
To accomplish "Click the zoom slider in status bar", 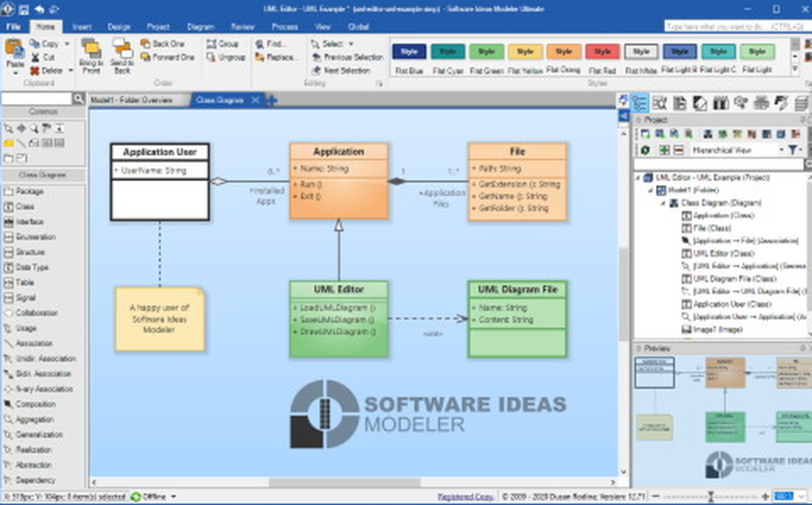I will pos(710,496).
